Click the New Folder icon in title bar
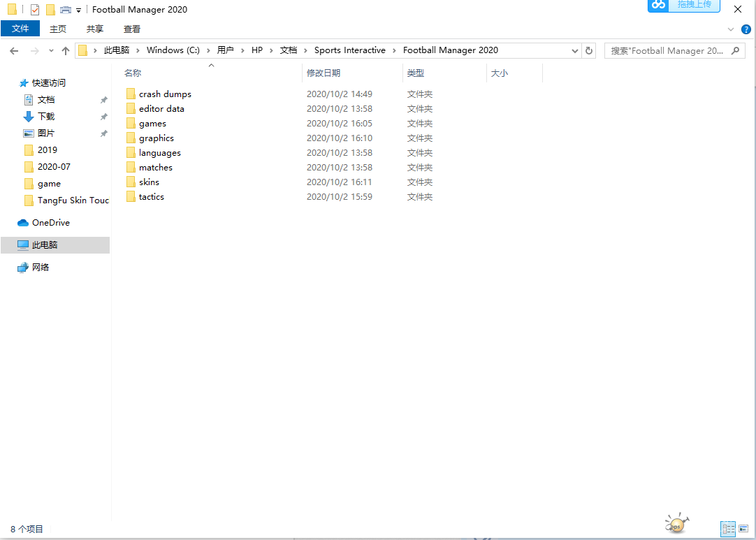The image size is (756, 540). click(50, 10)
